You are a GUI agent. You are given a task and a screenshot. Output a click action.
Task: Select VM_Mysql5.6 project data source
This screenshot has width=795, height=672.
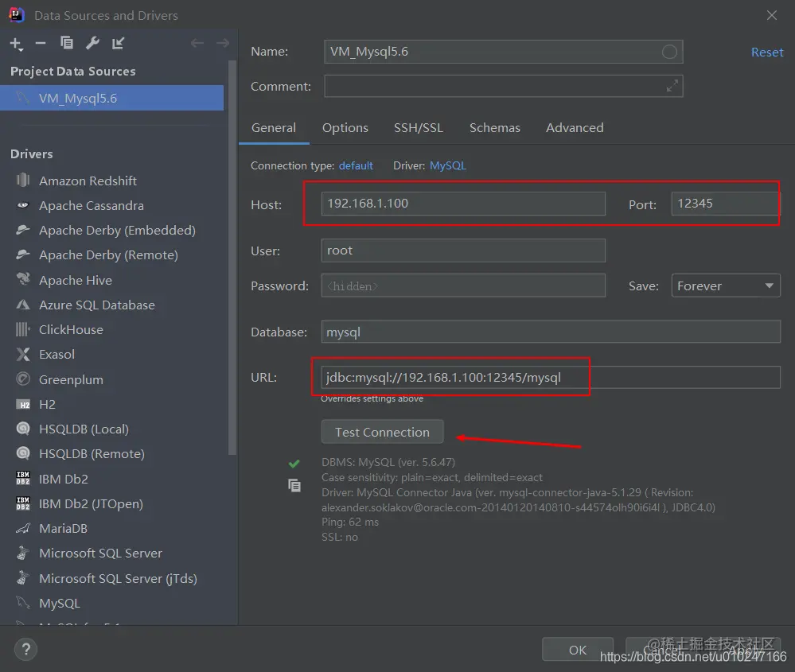[111, 98]
